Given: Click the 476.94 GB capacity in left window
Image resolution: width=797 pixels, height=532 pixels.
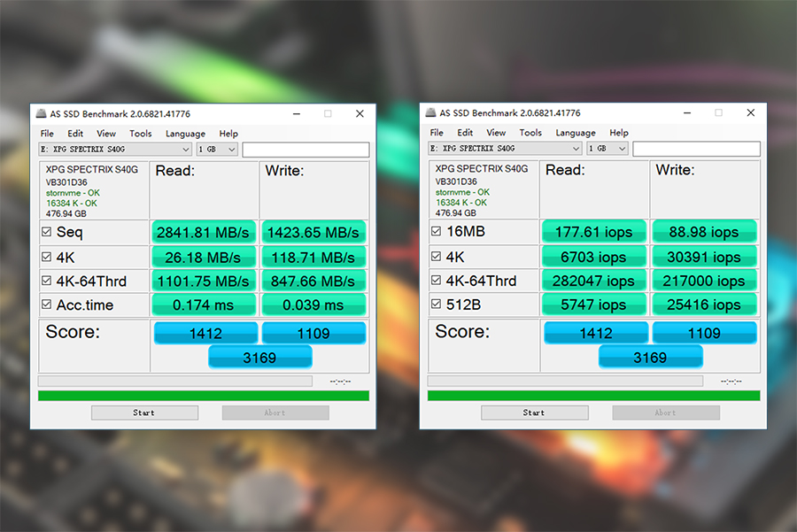Looking at the screenshot, I should (x=66, y=213).
